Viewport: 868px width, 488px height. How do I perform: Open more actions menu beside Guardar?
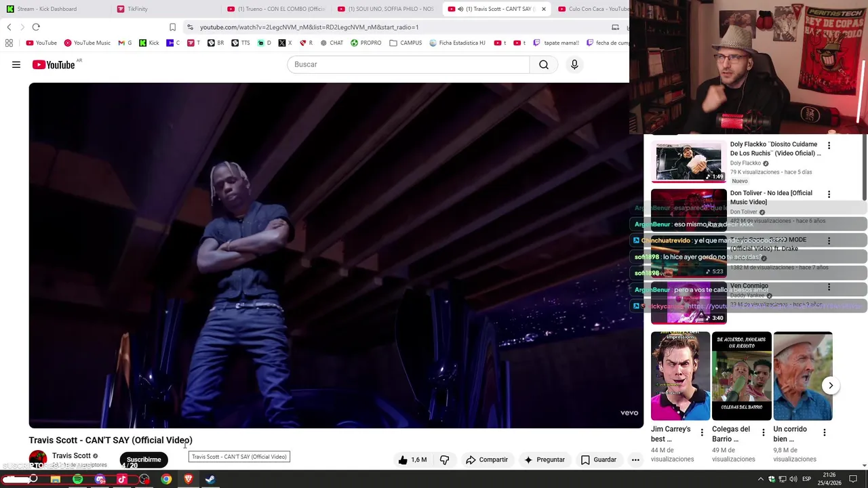pos(635,460)
